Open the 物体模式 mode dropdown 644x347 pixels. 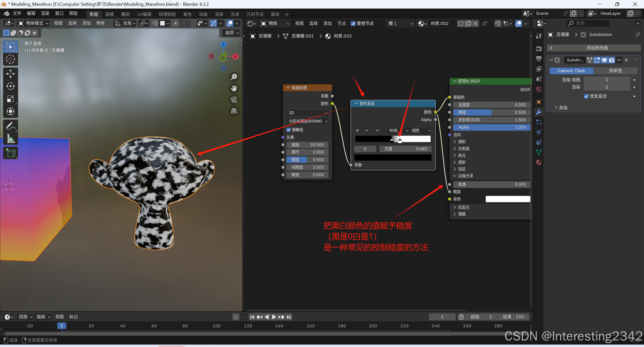click(33, 23)
